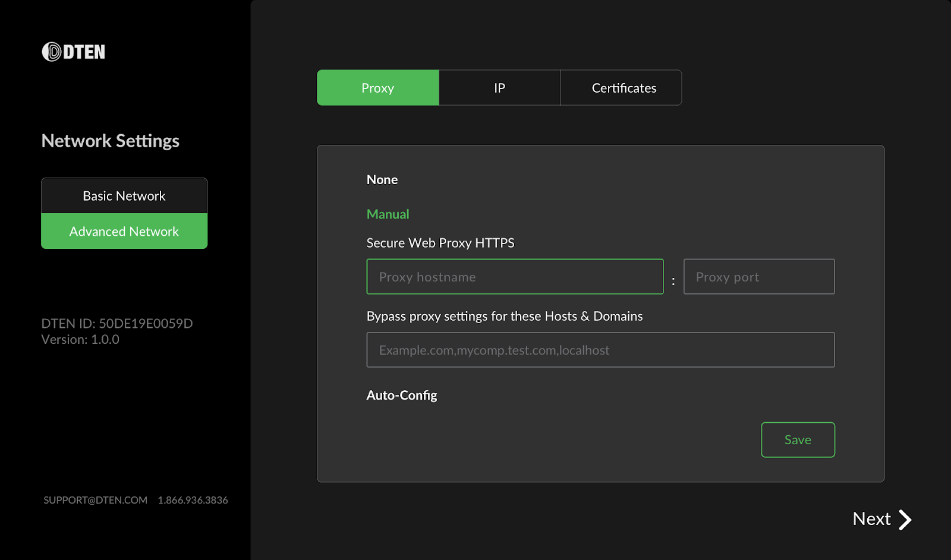Click the Proxy hostname input field
The height and width of the screenshot is (560, 951).
[515, 276]
